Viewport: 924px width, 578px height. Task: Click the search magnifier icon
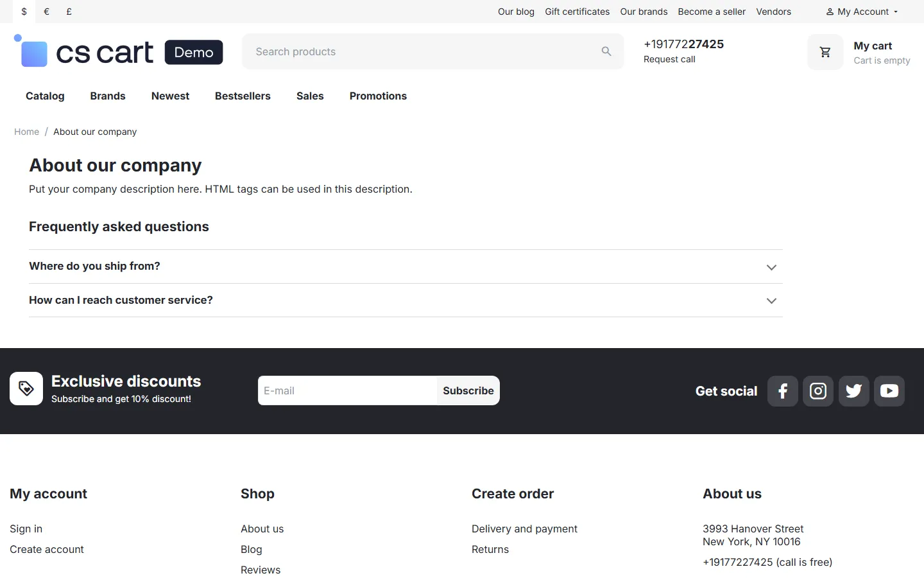point(606,51)
